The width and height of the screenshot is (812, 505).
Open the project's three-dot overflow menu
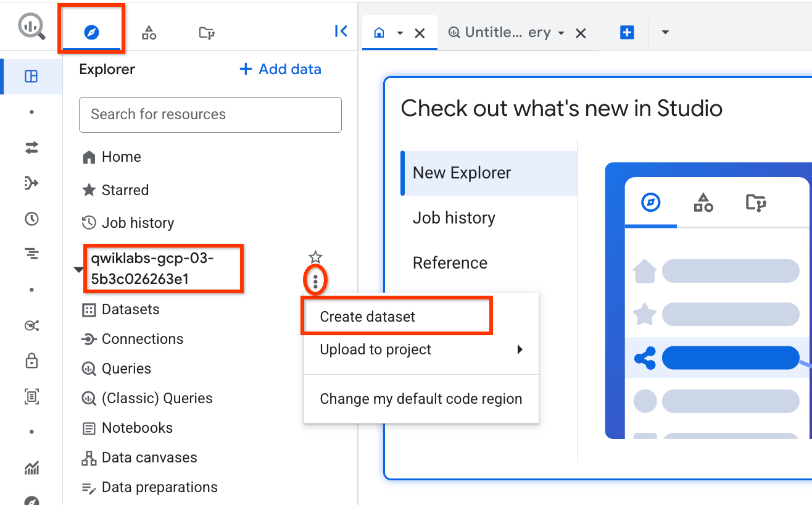point(315,281)
